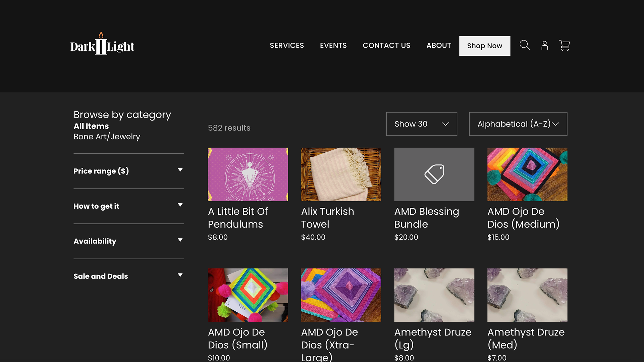Select the Bone Art/Jewelry category
Viewport: 644px width, 362px height.
[107, 137]
